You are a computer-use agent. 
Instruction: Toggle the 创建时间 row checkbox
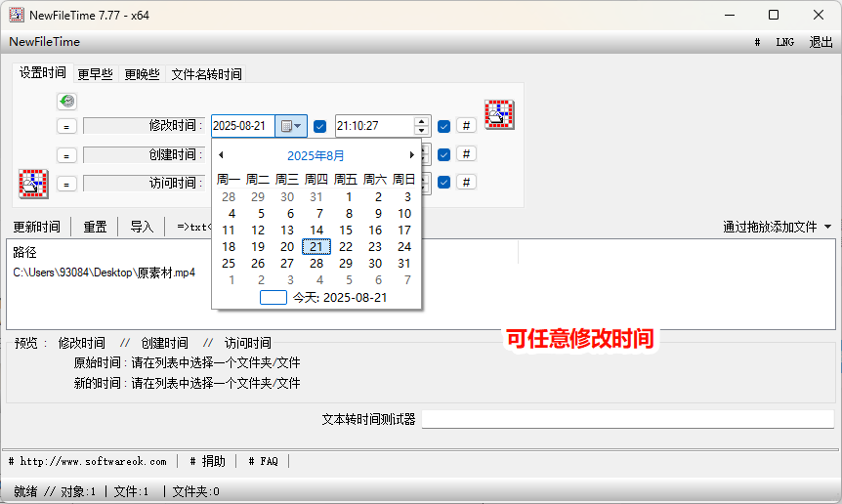click(x=443, y=154)
